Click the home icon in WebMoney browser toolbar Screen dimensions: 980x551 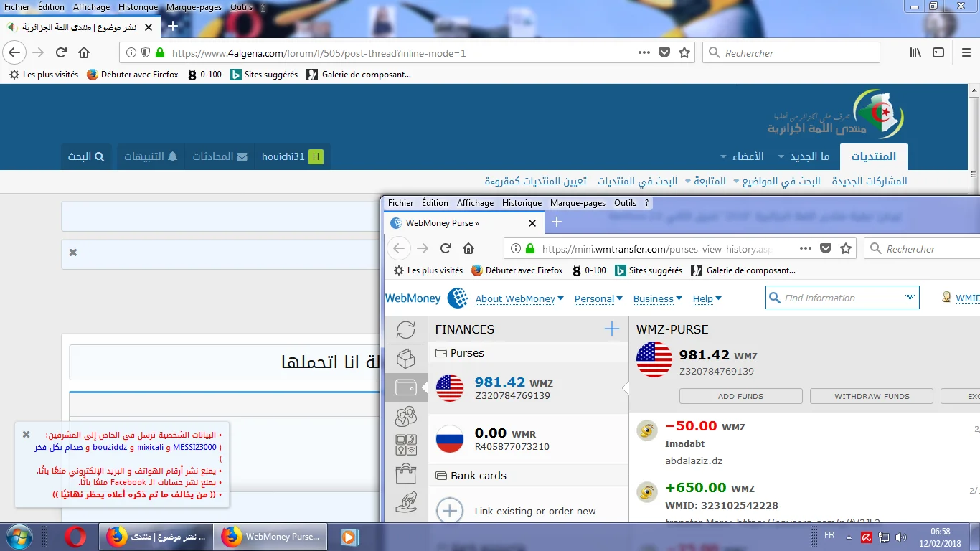pyautogui.click(x=468, y=249)
